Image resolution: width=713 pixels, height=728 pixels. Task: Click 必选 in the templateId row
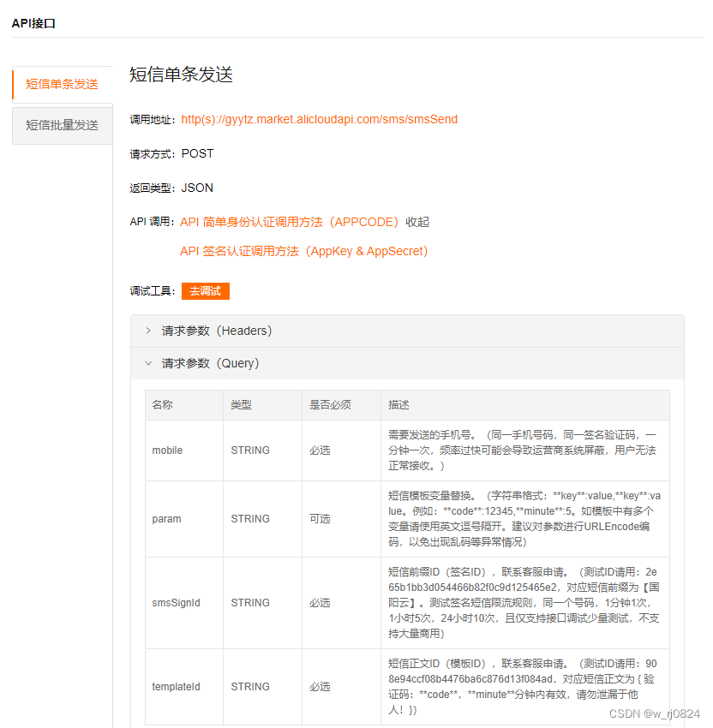pos(320,687)
